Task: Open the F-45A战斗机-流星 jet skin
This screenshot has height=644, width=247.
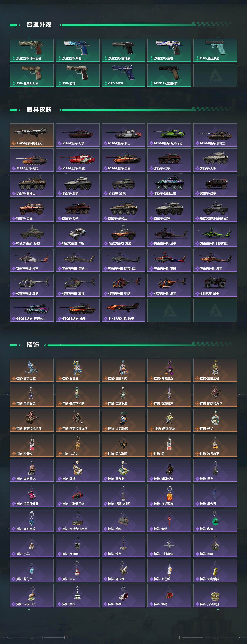Action: pyautogui.click(x=123, y=310)
